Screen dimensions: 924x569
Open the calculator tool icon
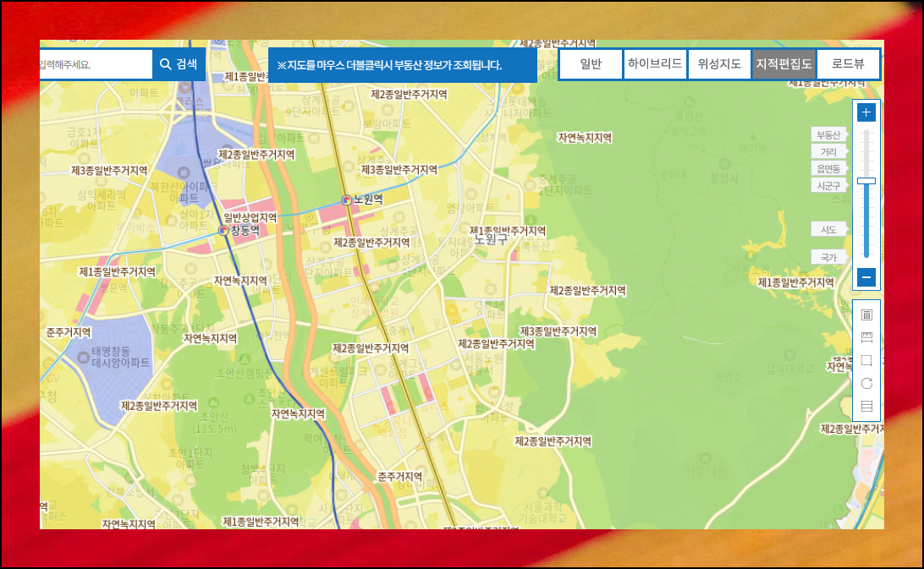pyautogui.click(x=866, y=315)
